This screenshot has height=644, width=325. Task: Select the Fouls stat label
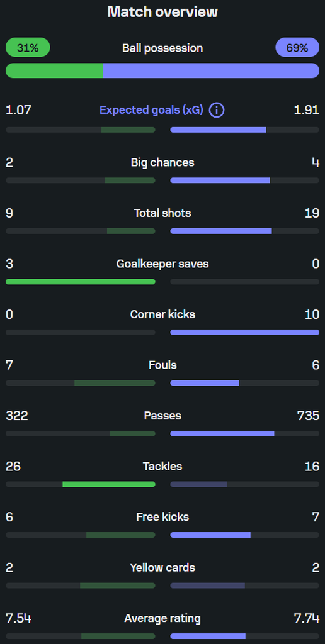point(162,365)
